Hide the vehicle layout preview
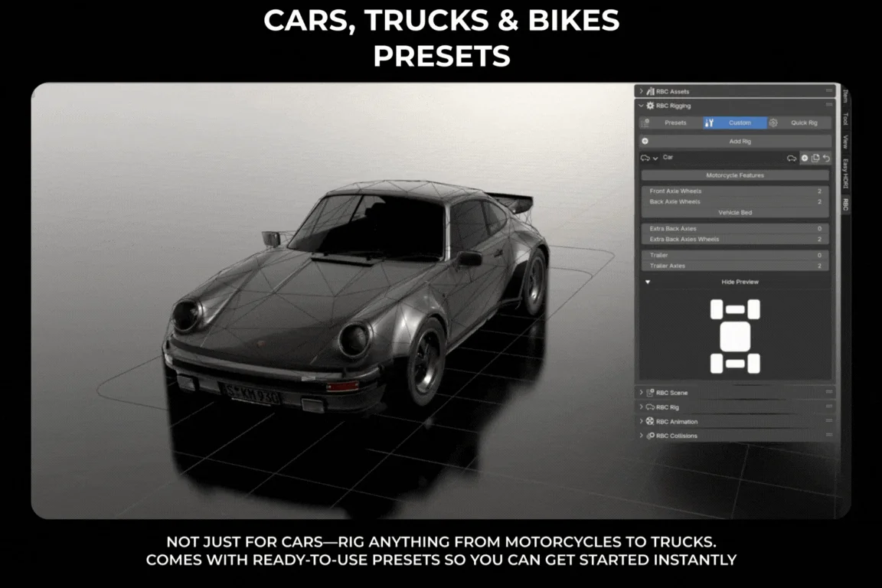 pyautogui.click(x=740, y=282)
